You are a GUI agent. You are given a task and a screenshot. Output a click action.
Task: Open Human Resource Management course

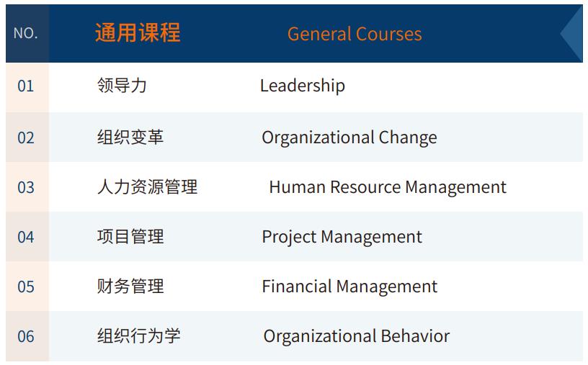388,187
